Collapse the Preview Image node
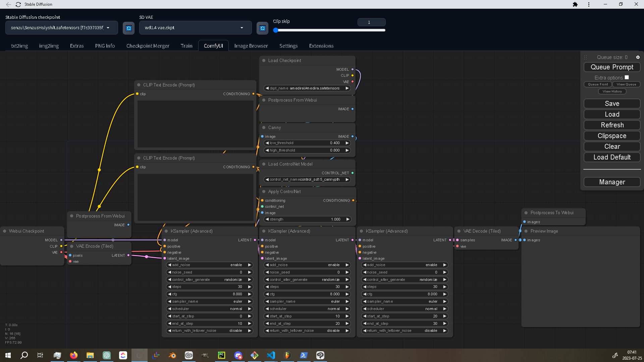 point(526,231)
